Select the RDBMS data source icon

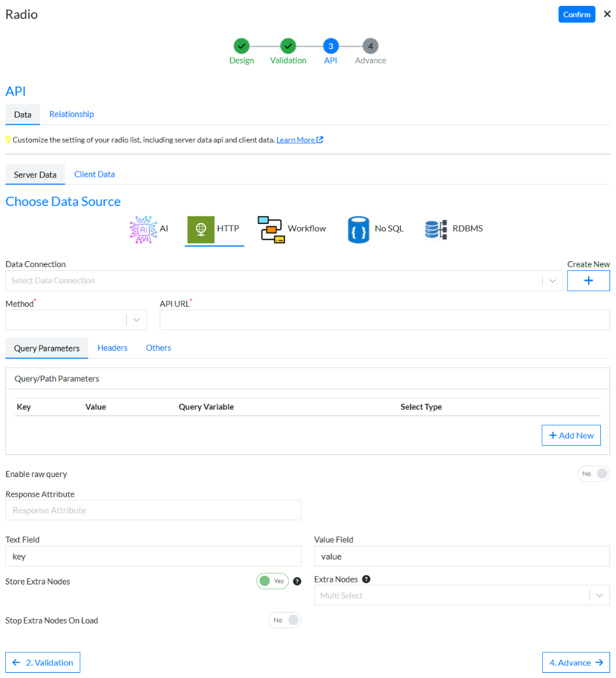point(435,229)
